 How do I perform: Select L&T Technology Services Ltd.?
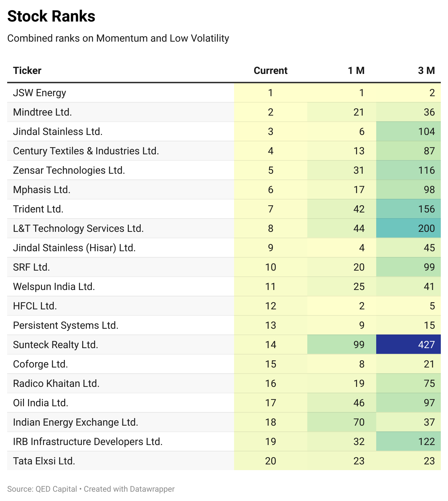pyautogui.click(x=78, y=228)
